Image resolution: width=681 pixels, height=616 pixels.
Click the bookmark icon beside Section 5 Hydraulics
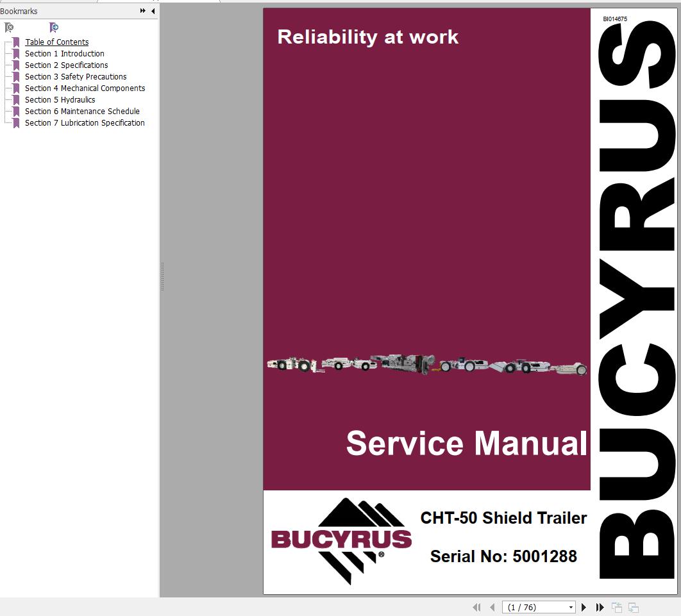click(16, 100)
